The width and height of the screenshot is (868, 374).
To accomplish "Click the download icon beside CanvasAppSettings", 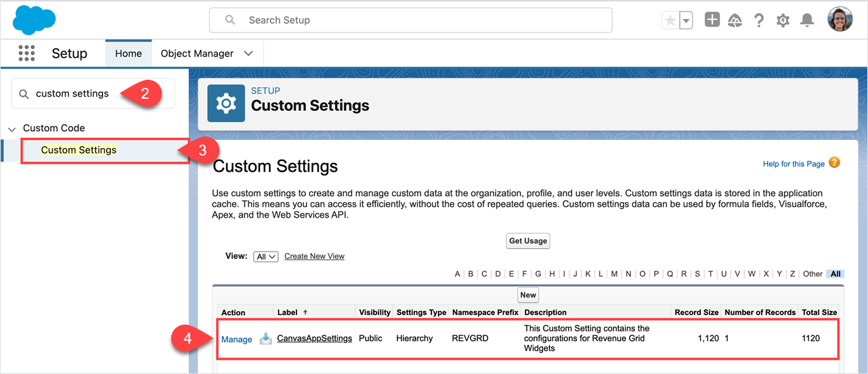I will point(265,339).
